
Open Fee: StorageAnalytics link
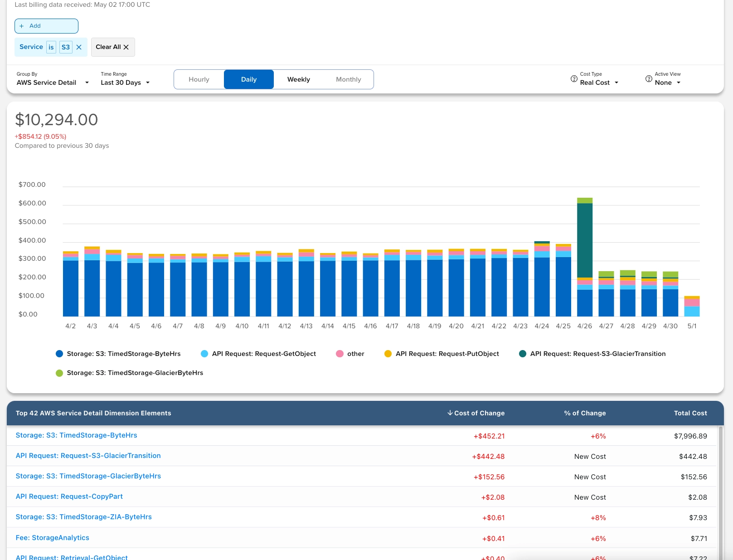52,538
